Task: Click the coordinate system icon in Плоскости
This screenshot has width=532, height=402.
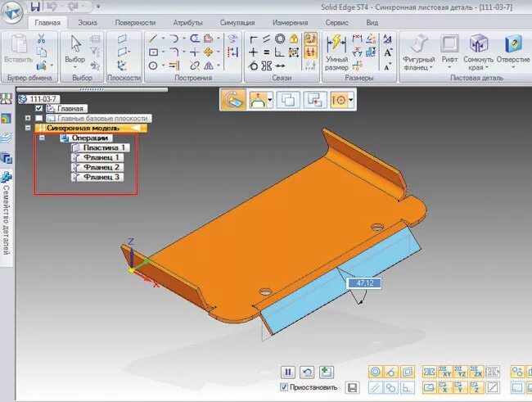Action: [x=122, y=65]
